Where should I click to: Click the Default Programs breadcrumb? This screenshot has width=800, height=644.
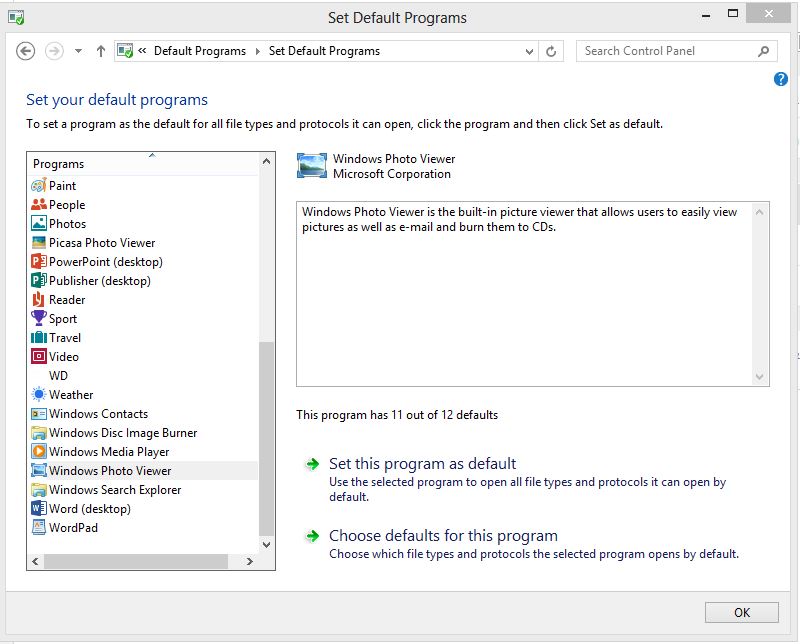199,51
